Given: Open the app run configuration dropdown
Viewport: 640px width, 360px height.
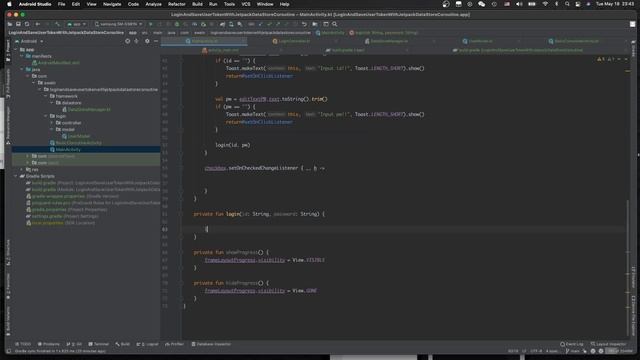Looking at the screenshot, I should pyautogui.click(x=76, y=24).
